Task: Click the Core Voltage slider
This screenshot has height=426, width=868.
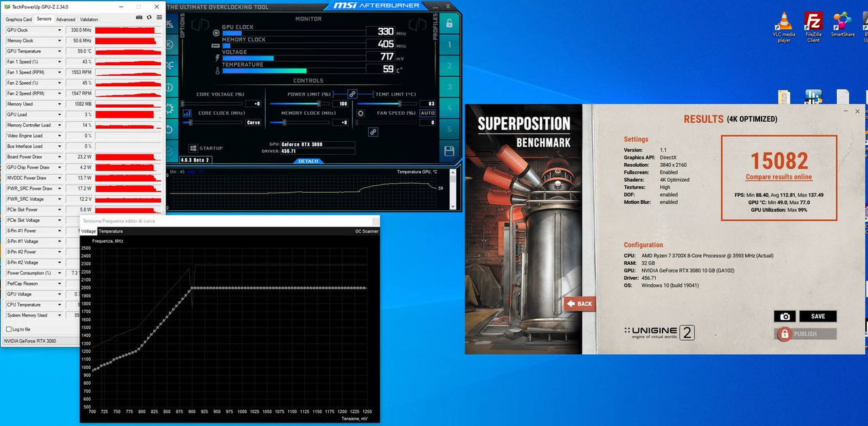Action: 211,103
